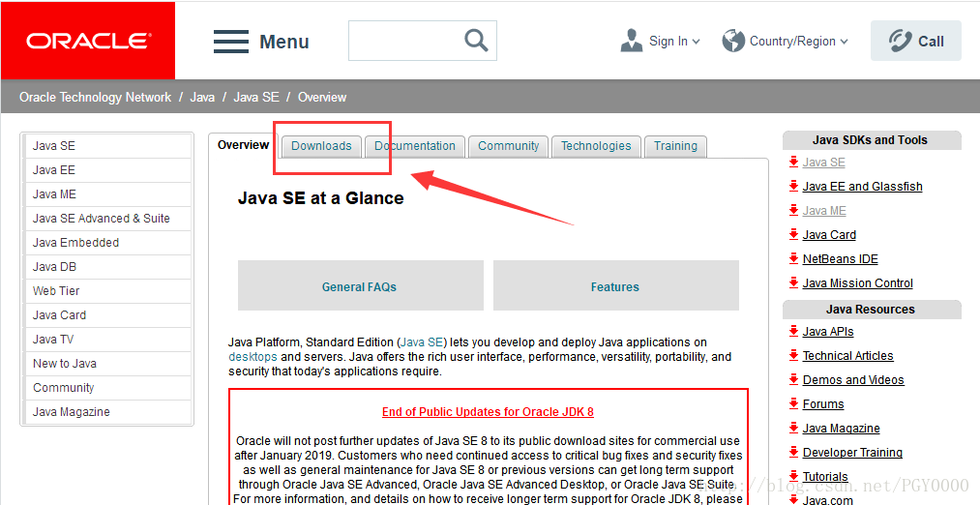Image resolution: width=980 pixels, height=505 pixels.
Task: Open Java Magazine in left sidebar
Action: coord(107,412)
